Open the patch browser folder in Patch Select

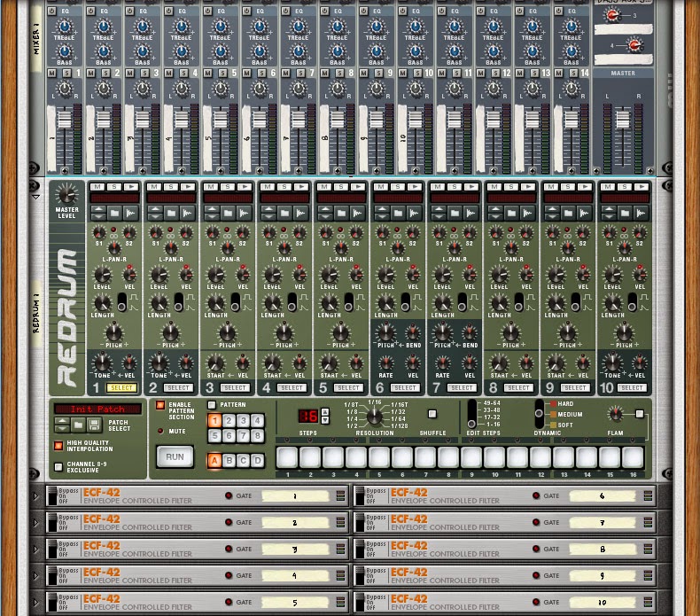[78, 425]
